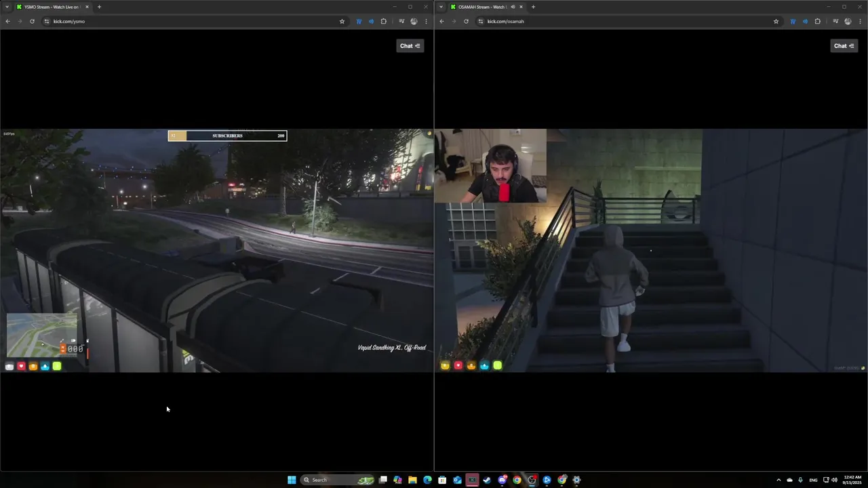View site information for kick.com/ysmo

coord(47,21)
